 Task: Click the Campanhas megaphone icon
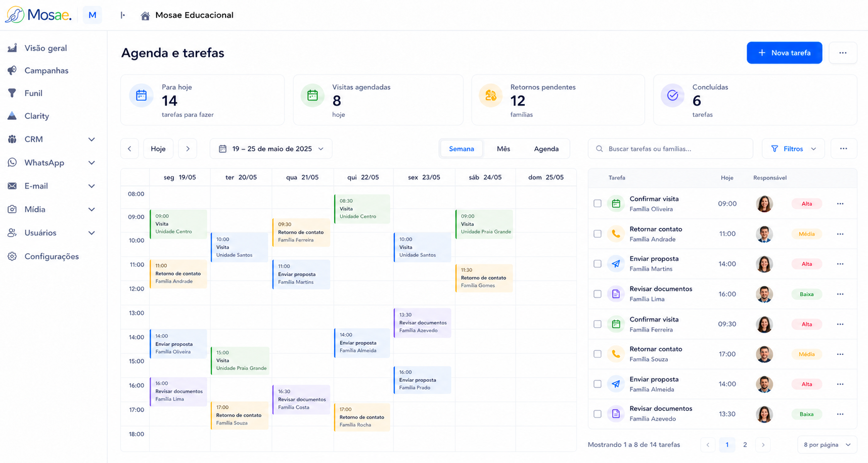click(x=12, y=70)
